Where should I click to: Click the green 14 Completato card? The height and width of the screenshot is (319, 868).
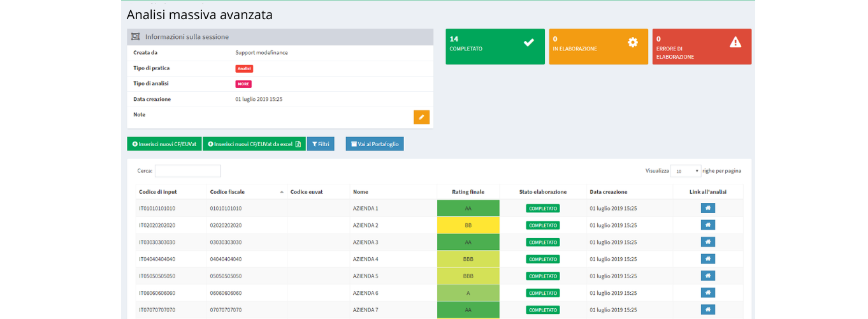(x=495, y=47)
